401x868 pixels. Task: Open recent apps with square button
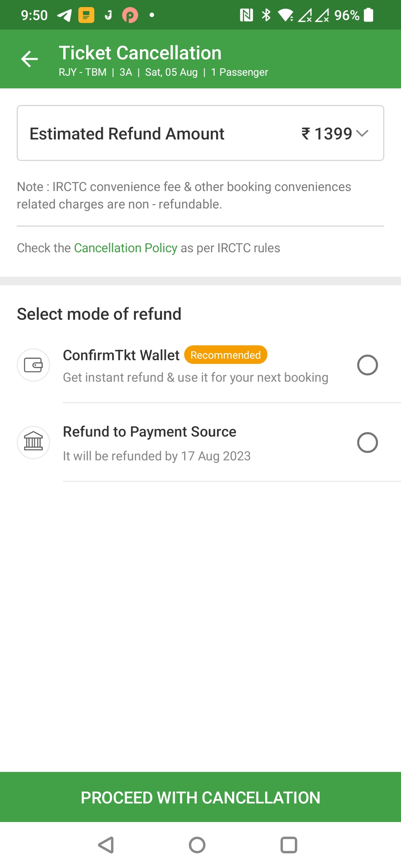[288, 845]
